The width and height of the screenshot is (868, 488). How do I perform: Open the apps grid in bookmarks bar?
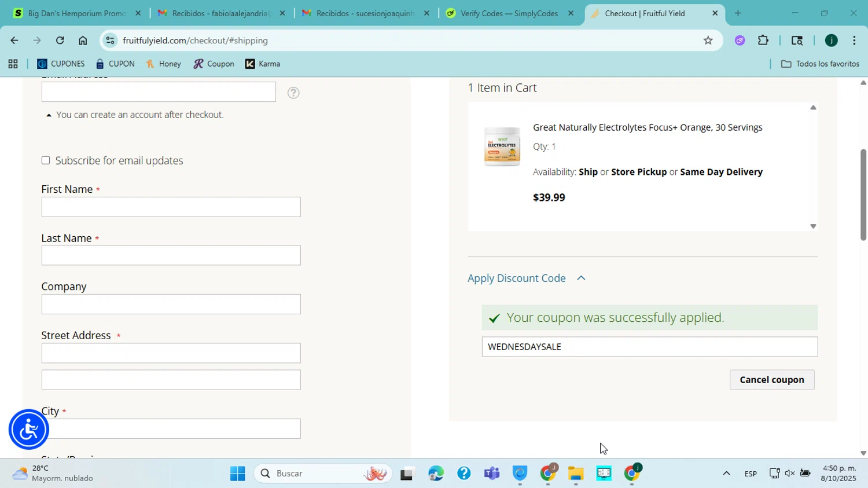click(x=13, y=64)
